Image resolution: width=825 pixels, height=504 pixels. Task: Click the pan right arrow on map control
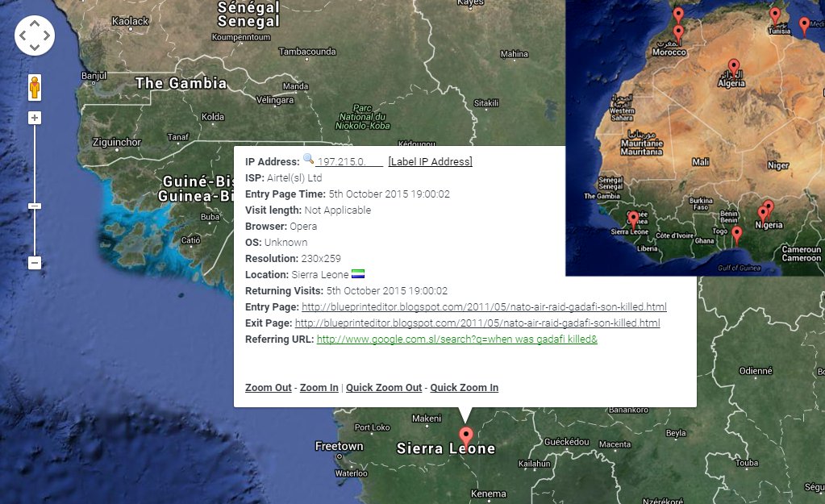[47, 35]
